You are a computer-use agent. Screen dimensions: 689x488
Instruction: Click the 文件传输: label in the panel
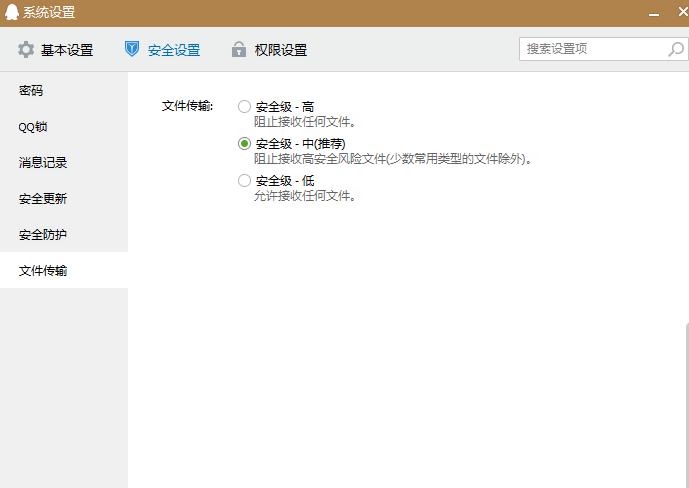tap(187, 106)
